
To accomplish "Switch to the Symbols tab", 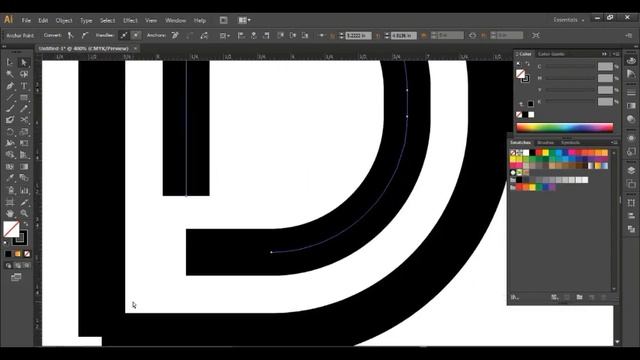I will pos(570,142).
